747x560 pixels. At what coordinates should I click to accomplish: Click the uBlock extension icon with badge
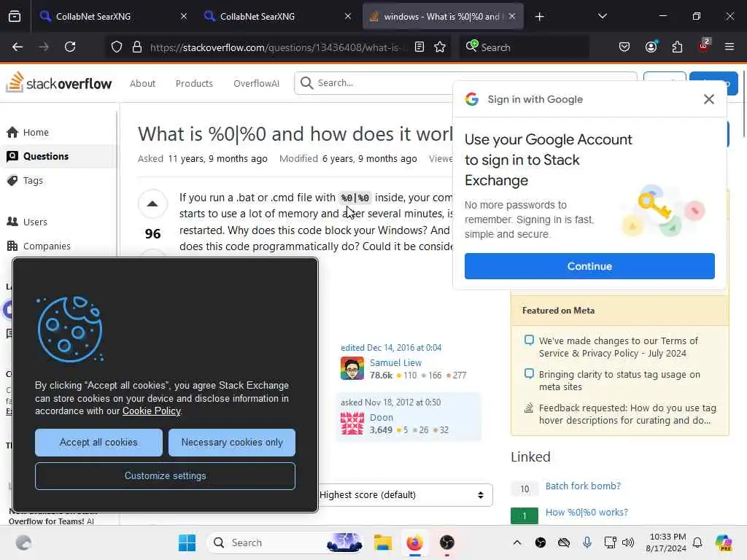[x=704, y=46]
